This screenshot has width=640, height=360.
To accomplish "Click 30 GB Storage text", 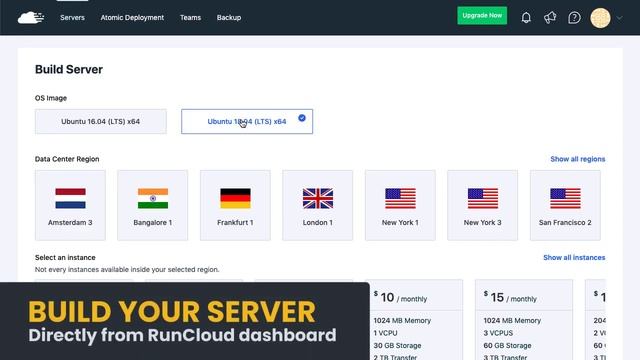I will (x=397, y=345).
